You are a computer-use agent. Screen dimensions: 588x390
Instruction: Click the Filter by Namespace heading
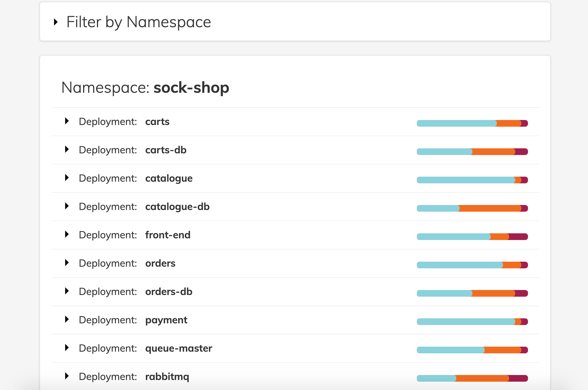(x=139, y=22)
